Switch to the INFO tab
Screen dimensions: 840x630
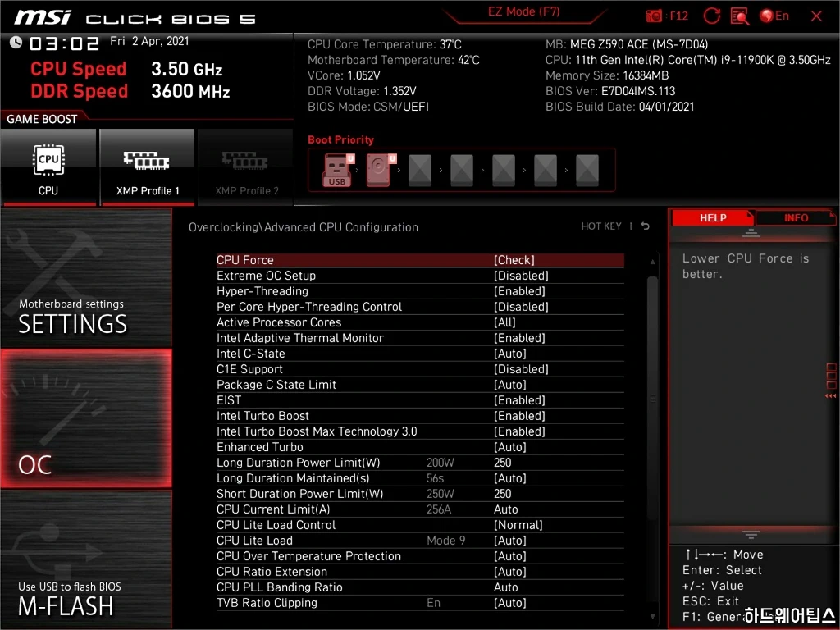point(796,218)
